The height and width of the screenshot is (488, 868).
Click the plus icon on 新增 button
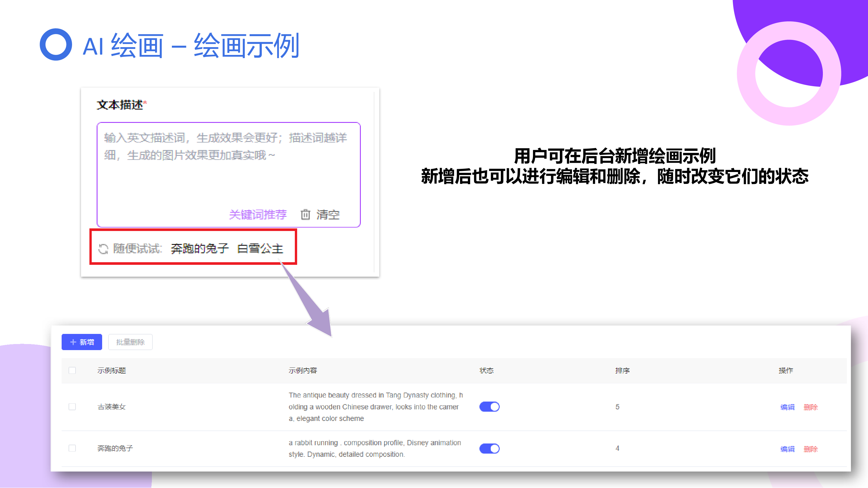73,342
